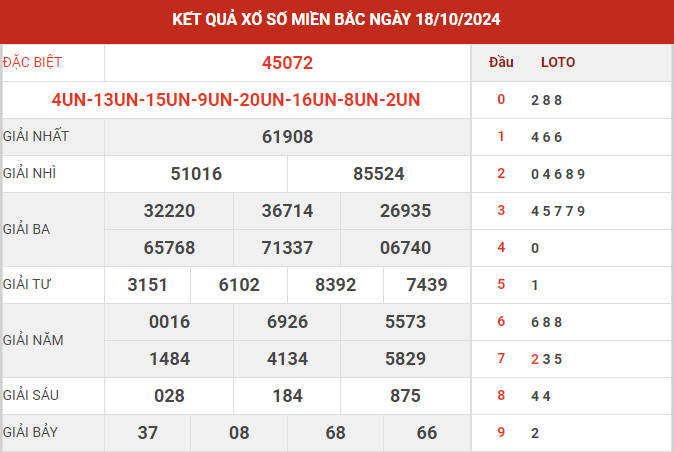Select loto values "2 8 8" for head 0
This screenshot has height=452, width=674.
click(546, 100)
